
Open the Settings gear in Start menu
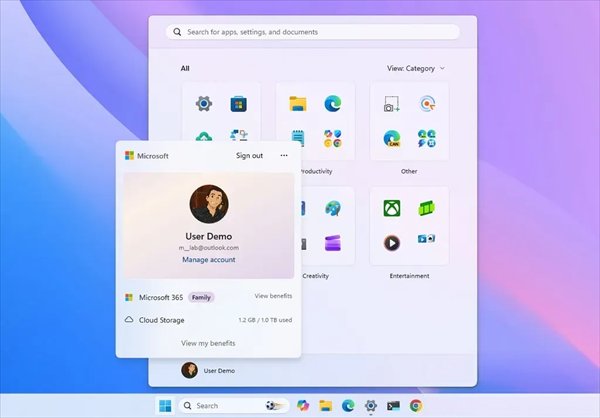click(204, 104)
